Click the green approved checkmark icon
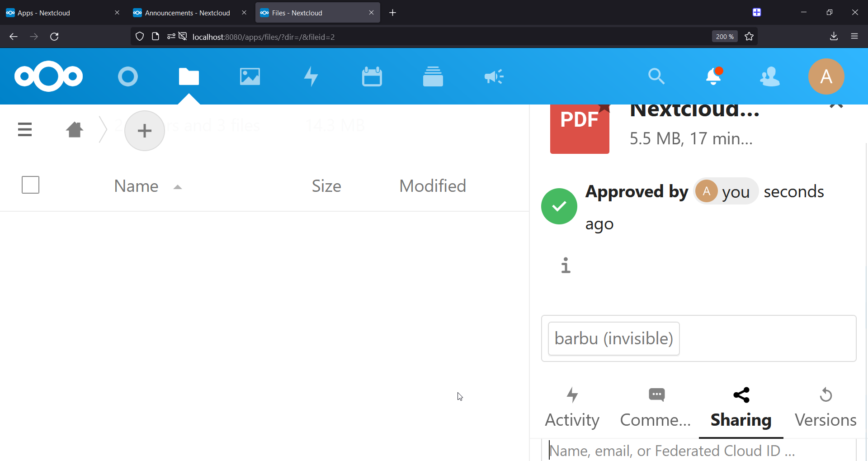868x461 pixels. coord(559,206)
